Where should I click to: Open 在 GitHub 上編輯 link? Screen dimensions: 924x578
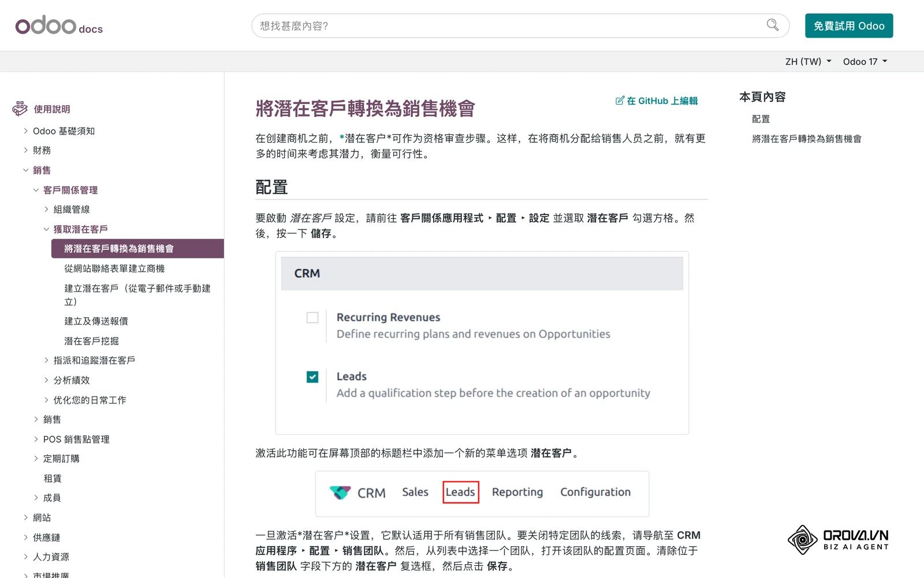[657, 101]
